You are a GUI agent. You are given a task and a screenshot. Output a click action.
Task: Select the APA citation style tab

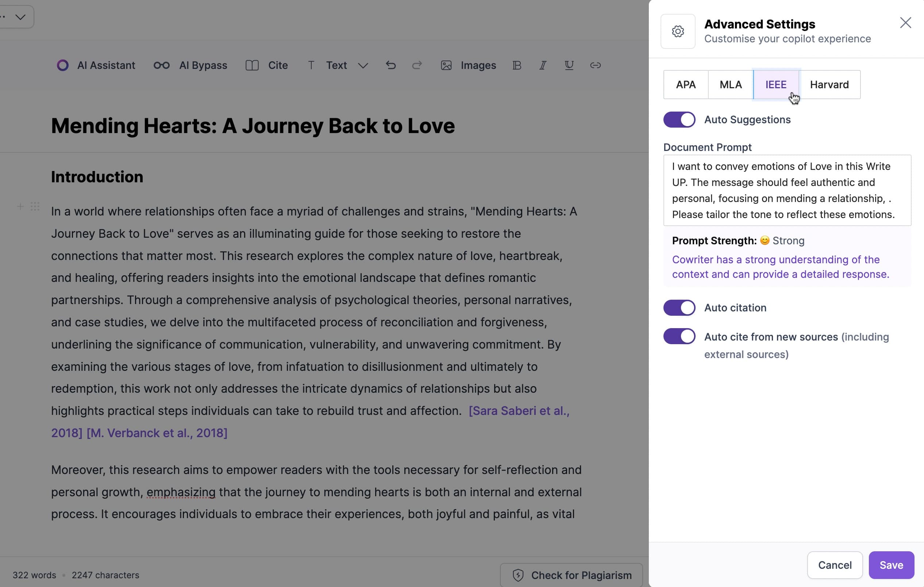(686, 85)
